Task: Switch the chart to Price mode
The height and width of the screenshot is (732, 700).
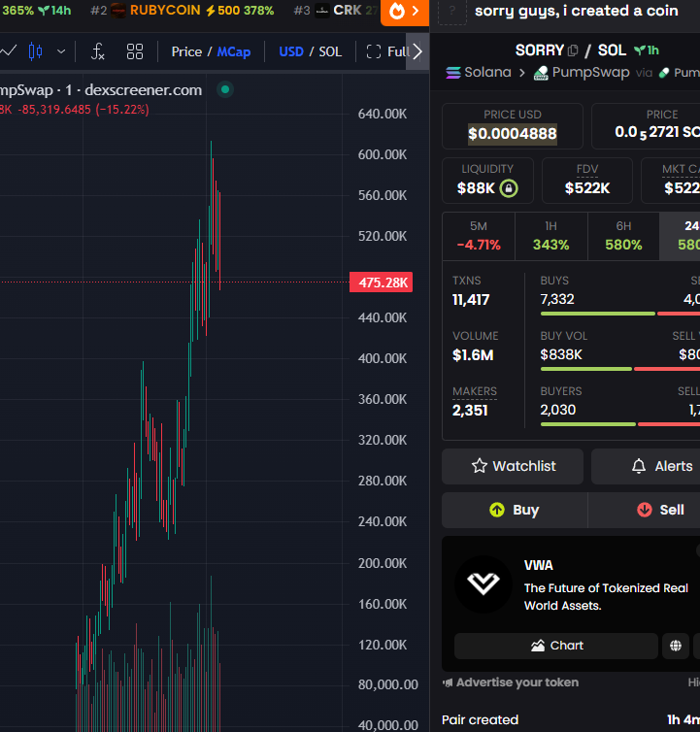Action: (186, 51)
